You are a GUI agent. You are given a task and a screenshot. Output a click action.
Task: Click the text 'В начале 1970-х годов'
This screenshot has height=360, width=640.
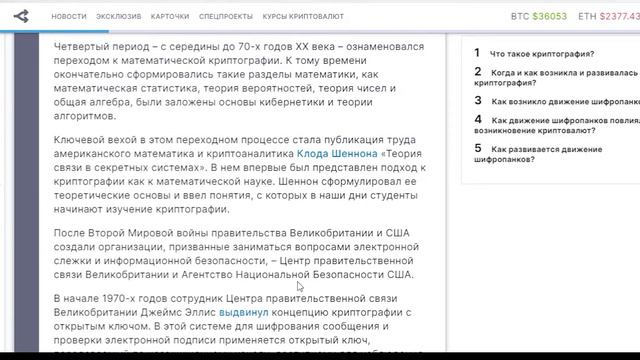tap(110, 299)
